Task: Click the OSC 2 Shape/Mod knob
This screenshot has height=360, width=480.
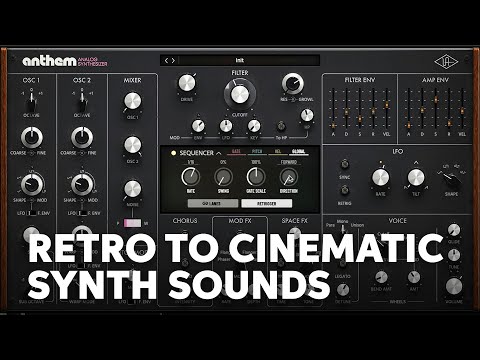Action: [82, 184]
